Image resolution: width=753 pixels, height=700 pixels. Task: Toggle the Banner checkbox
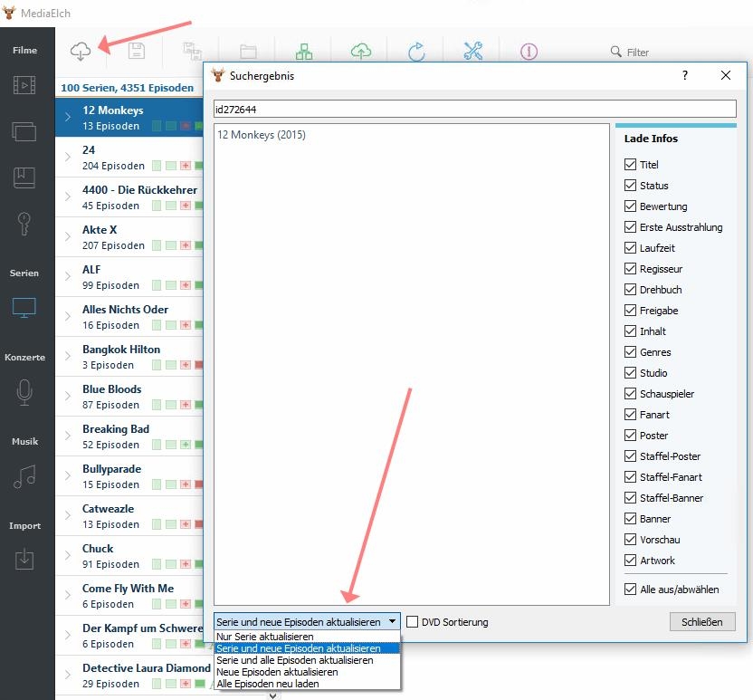630,518
